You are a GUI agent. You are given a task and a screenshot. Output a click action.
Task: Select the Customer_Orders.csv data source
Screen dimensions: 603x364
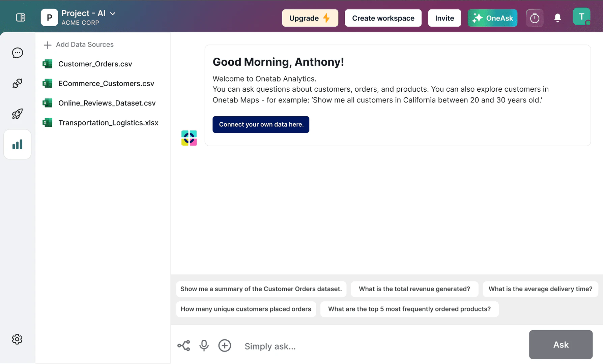click(95, 64)
